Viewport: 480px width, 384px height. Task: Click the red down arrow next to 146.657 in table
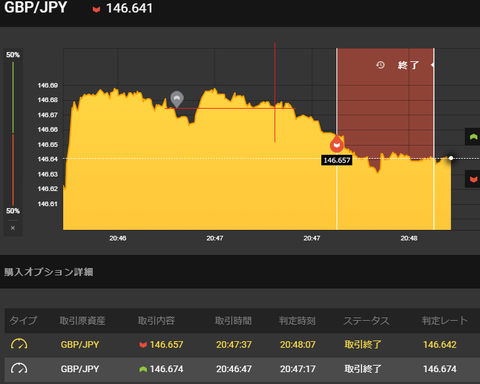coord(143,345)
